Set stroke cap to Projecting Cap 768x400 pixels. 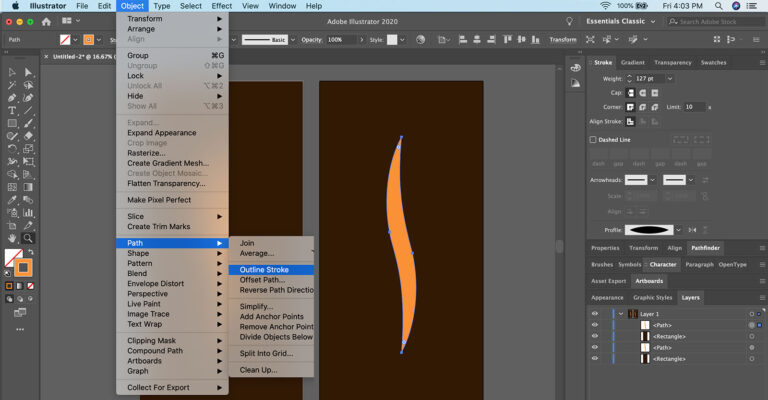655,93
